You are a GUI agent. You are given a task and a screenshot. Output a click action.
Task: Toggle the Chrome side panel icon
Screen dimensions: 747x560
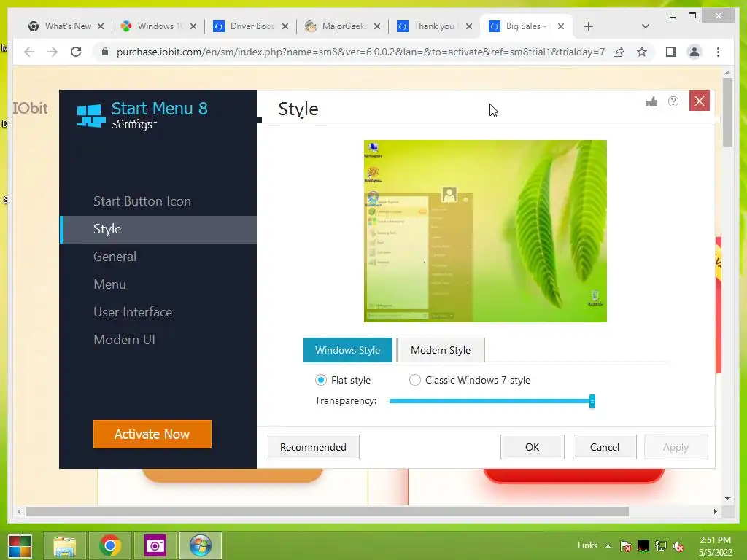click(671, 52)
